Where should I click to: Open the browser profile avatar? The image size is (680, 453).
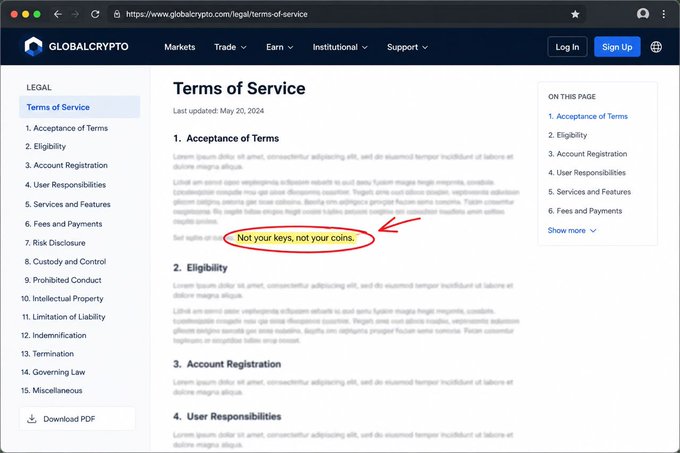[x=643, y=14]
